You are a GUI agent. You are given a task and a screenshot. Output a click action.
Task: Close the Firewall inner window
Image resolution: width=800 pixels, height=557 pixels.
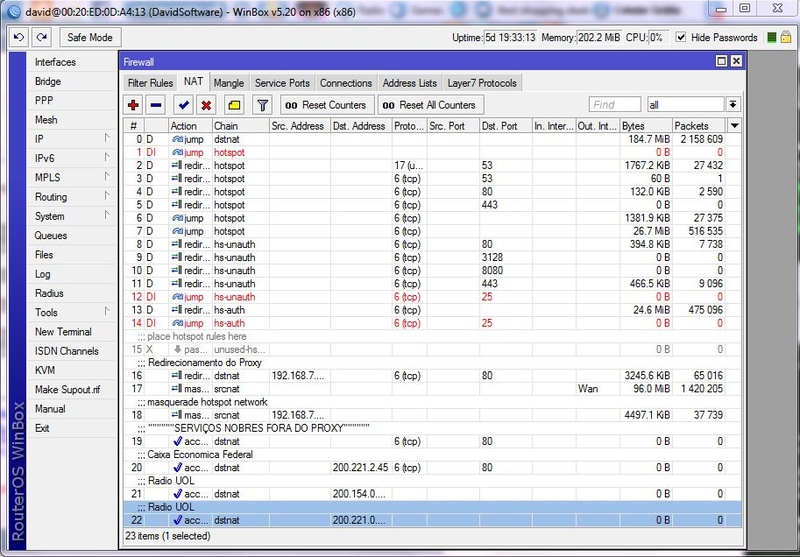pos(736,61)
